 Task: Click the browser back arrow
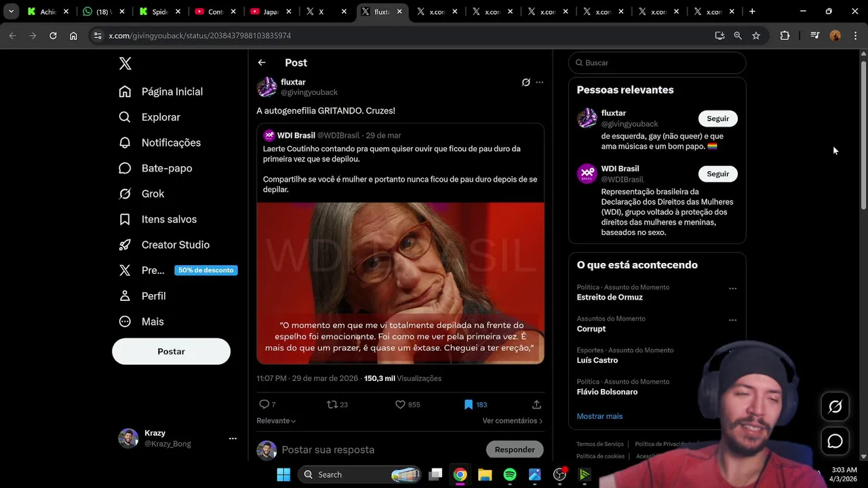12,35
